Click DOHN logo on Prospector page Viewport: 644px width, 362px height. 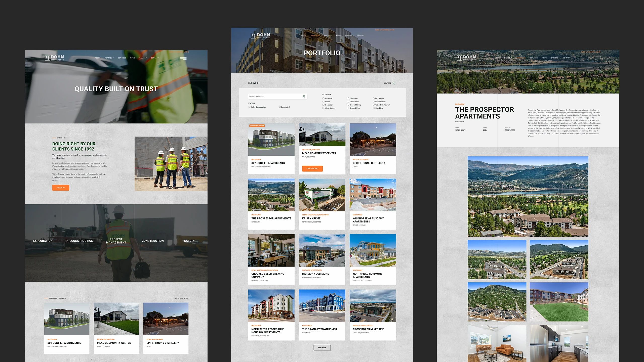[466, 58]
